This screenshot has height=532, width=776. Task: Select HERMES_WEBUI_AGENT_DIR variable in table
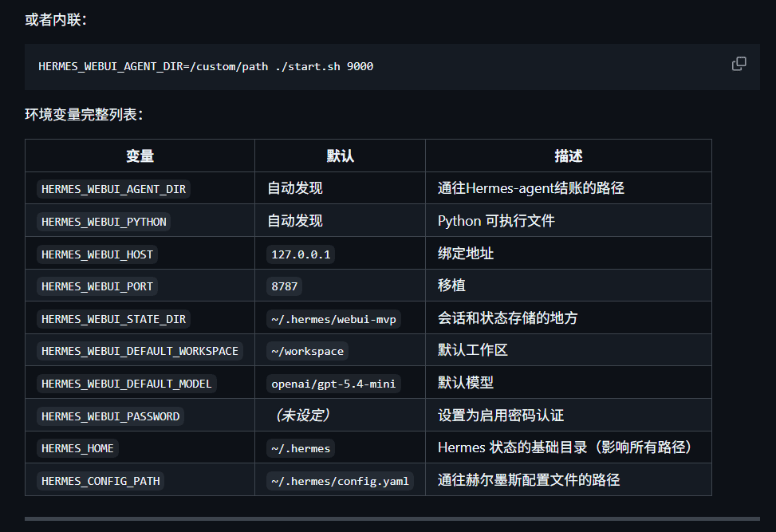(113, 189)
